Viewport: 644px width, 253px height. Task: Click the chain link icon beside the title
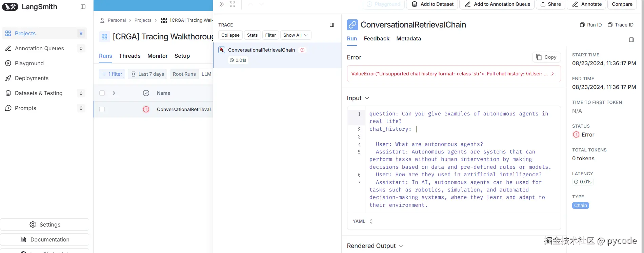(353, 25)
